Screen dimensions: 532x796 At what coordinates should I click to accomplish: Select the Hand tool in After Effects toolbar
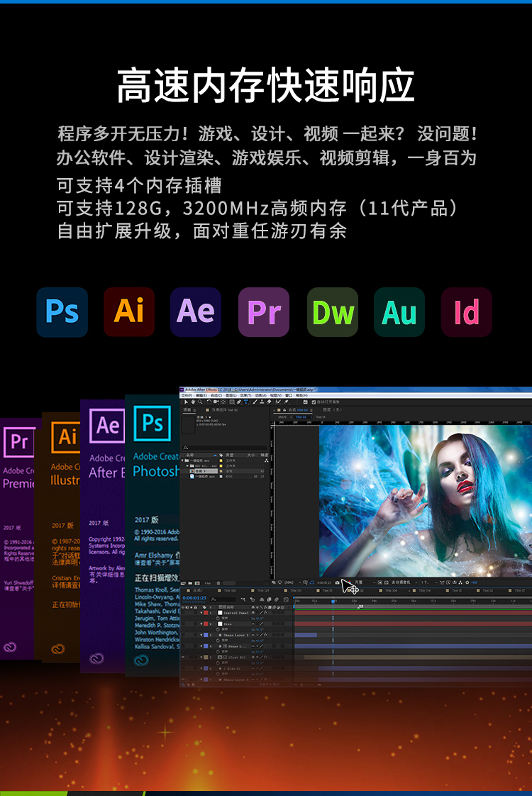193,402
